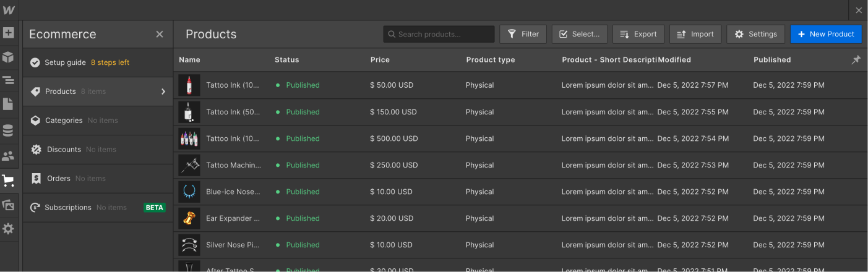Open the 8 steps left setup link
Screen dimensions: 868x272
[110, 62]
